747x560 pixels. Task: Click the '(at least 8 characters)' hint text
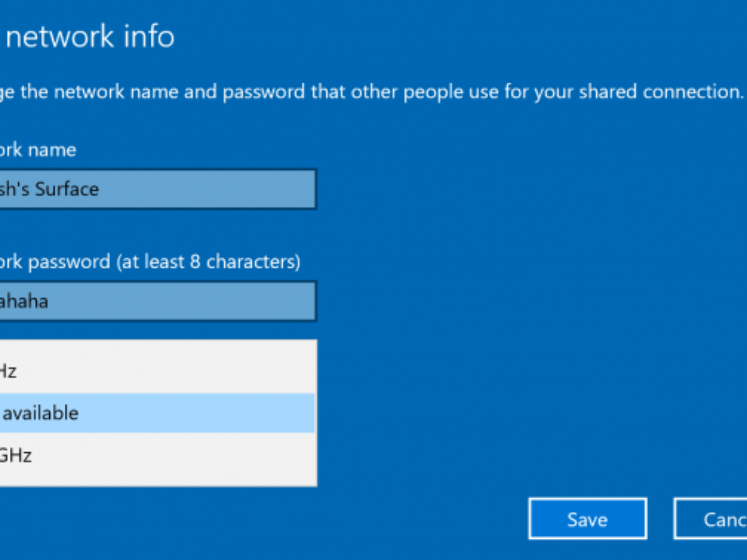(209, 262)
